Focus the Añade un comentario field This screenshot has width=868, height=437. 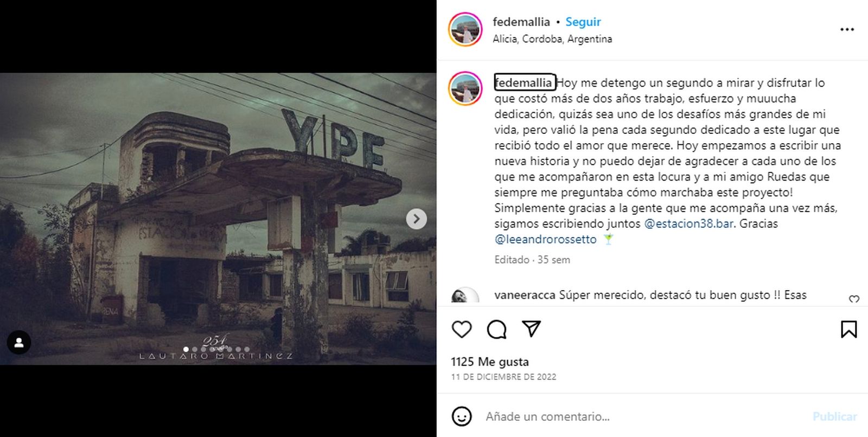coord(640,416)
